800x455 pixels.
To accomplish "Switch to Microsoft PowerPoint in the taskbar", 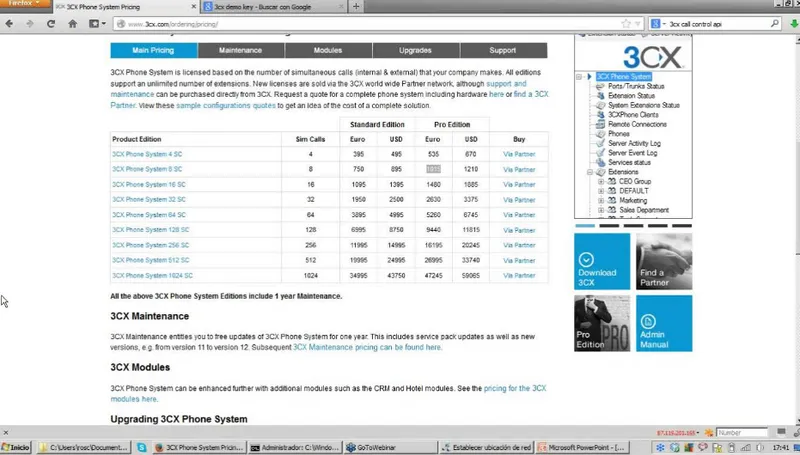I will (x=582, y=447).
